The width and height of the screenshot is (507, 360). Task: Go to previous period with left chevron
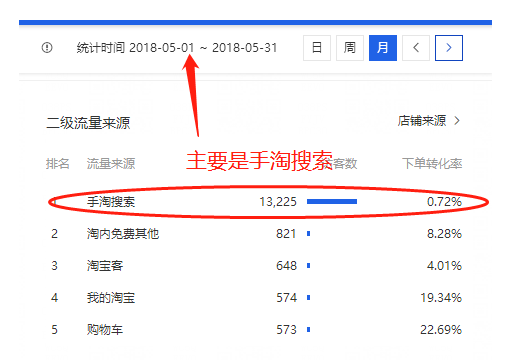click(x=416, y=48)
